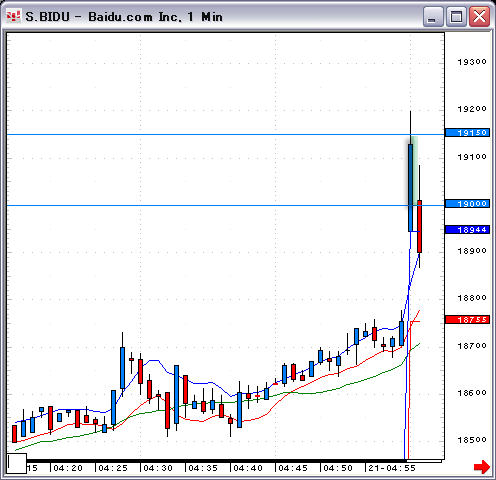Minimize the S.BIDU chart window

[433, 16]
